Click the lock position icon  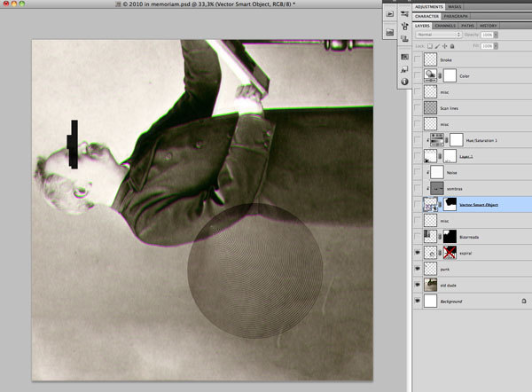click(x=444, y=45)
